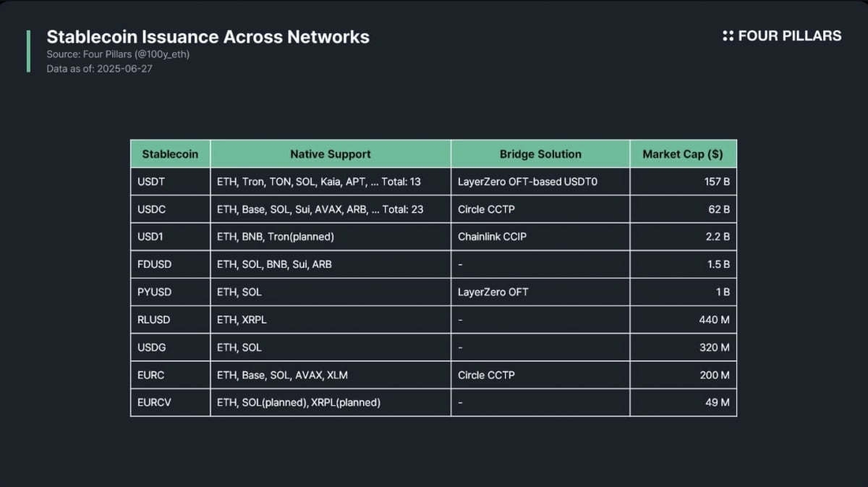Screen dimensions: 868x487
Task: Select the FDUSD row label
Action: [x=154, y=264]
